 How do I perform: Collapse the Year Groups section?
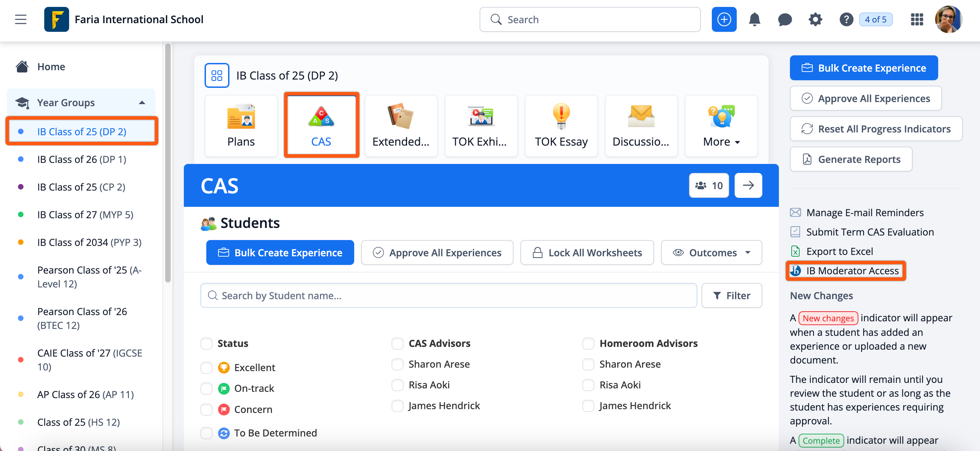click(142, 102)
